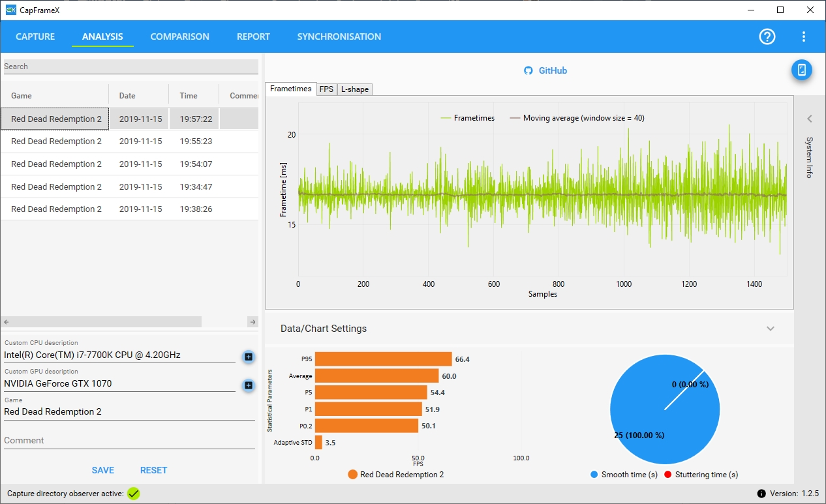Open the help question mark icon
The image size is (826, 504).
767,37
